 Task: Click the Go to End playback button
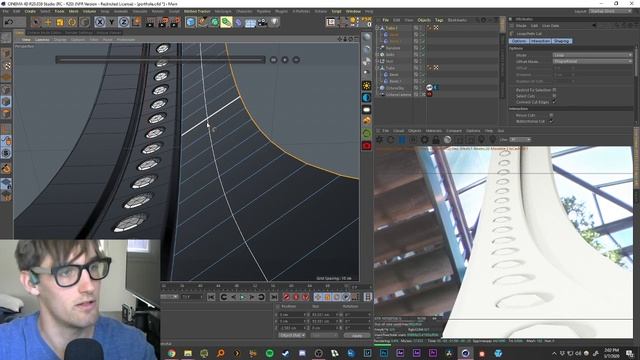pos(274,297)
